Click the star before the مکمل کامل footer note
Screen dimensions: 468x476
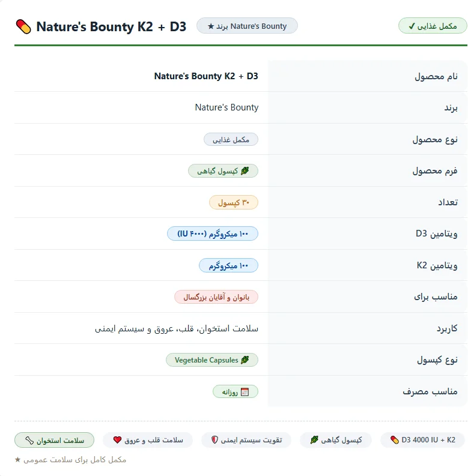click(17, 460)
